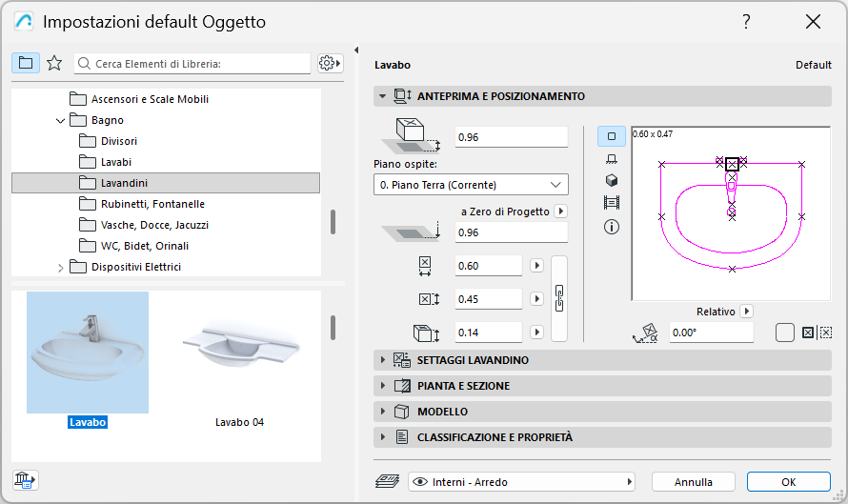Open the Interni - Arredo layer dropdown

pyautogui.click(x=521, y=482)
